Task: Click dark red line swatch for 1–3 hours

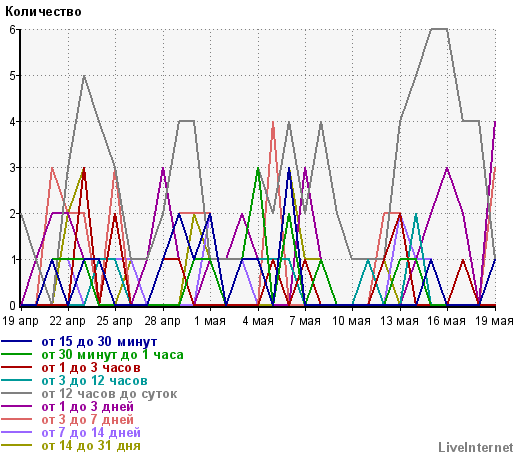Action: tap(16, 367)
